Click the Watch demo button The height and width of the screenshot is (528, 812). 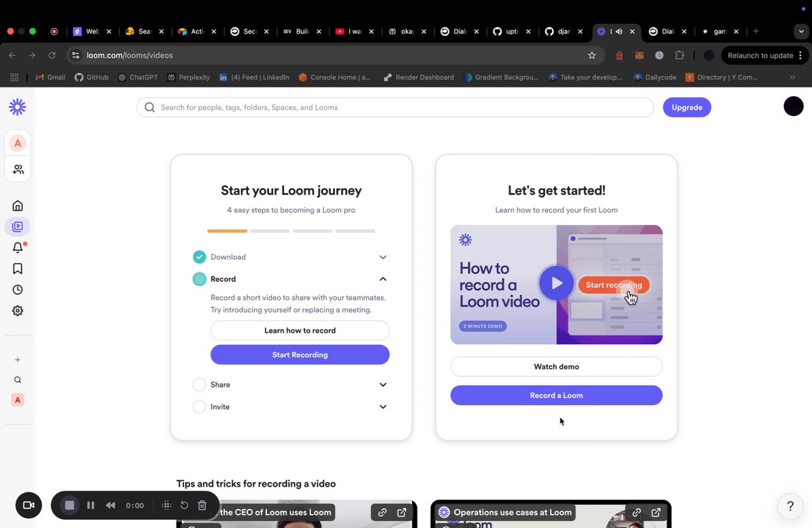pyautogui.click(x=556, y=366)
